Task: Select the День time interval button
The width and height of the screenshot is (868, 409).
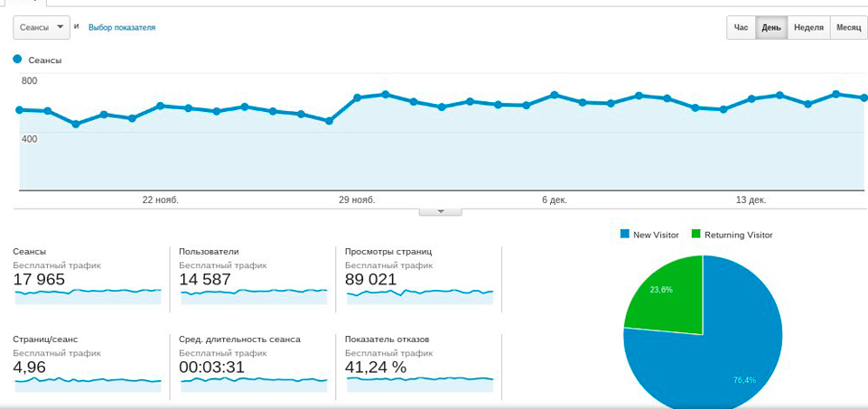Action: pyautogui.click(x=771, y=27)
